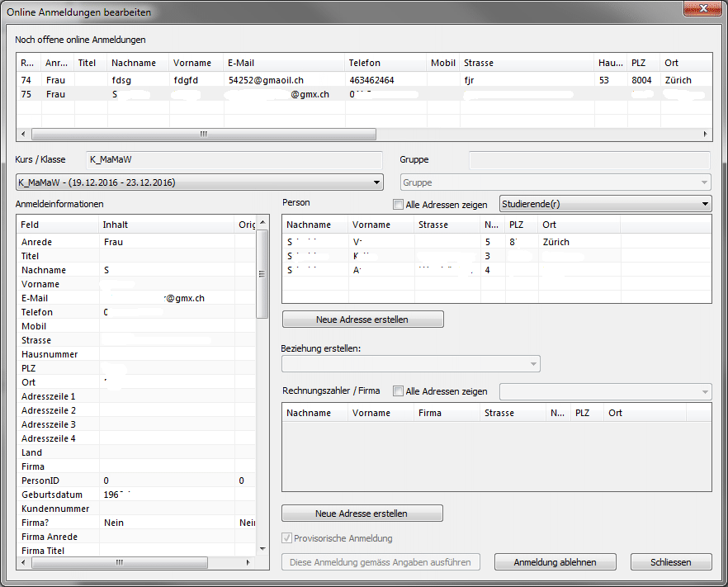Open the 'Beziehung erstellen' dropdown
Image resolution: width=728 pixels, height=587 pixels.
coord(410,364)
